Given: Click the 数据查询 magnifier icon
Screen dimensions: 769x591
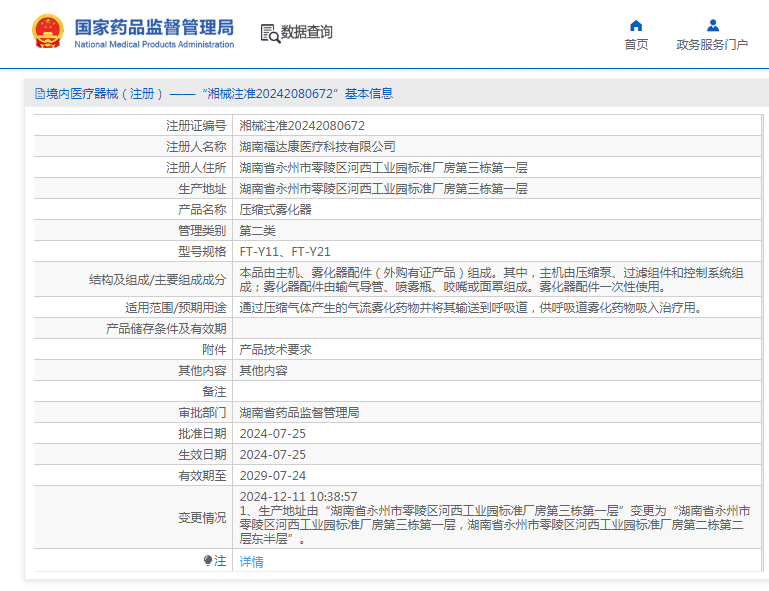Looking at the screenshot, I should point(270,33).
